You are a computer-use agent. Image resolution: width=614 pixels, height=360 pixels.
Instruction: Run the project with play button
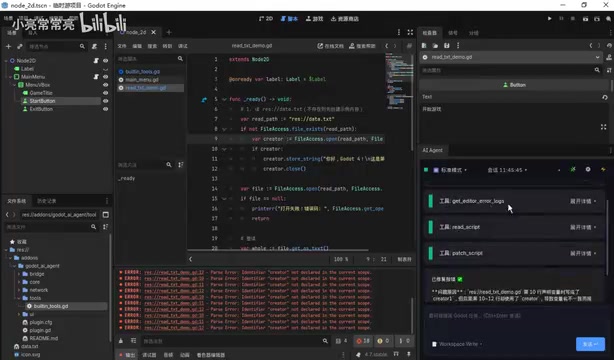[x=549, y=18]
